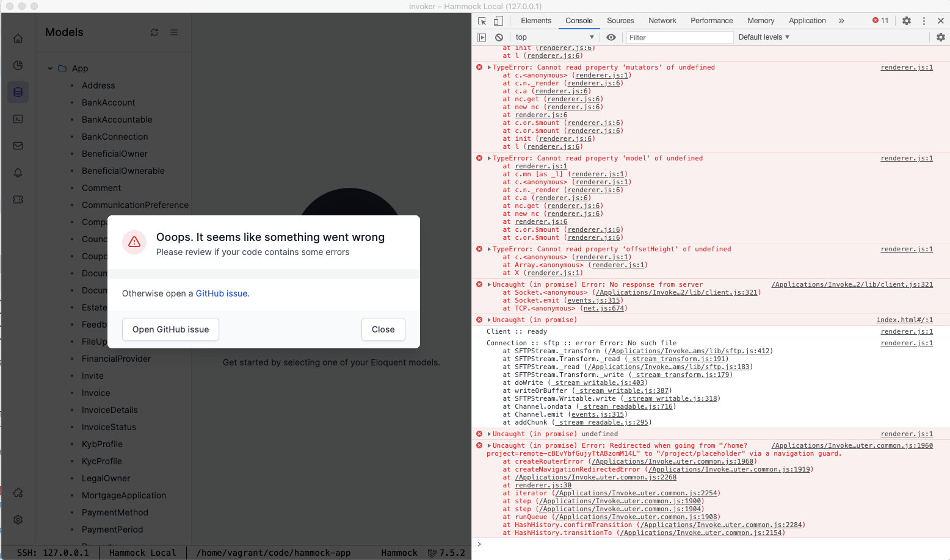Open the 'top' execution context dropdown
Image resolution: width=950 pixels, height=560 pixels.
[553, 37]
